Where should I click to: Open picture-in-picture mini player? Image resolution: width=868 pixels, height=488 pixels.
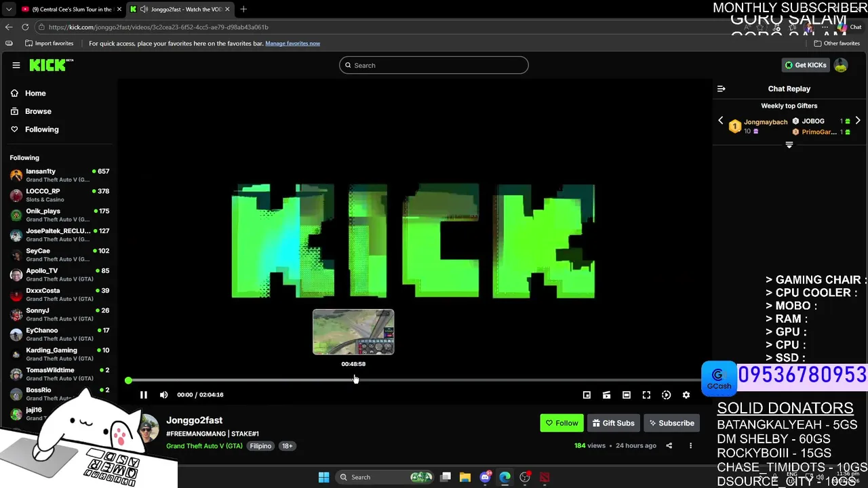pos(587,394)
